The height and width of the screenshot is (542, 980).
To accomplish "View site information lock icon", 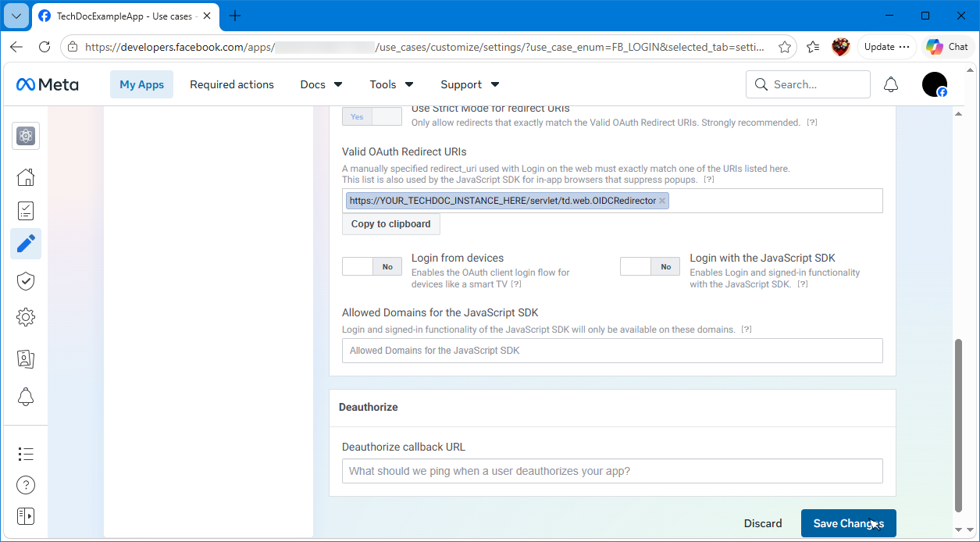I will [x=72, y=47].
